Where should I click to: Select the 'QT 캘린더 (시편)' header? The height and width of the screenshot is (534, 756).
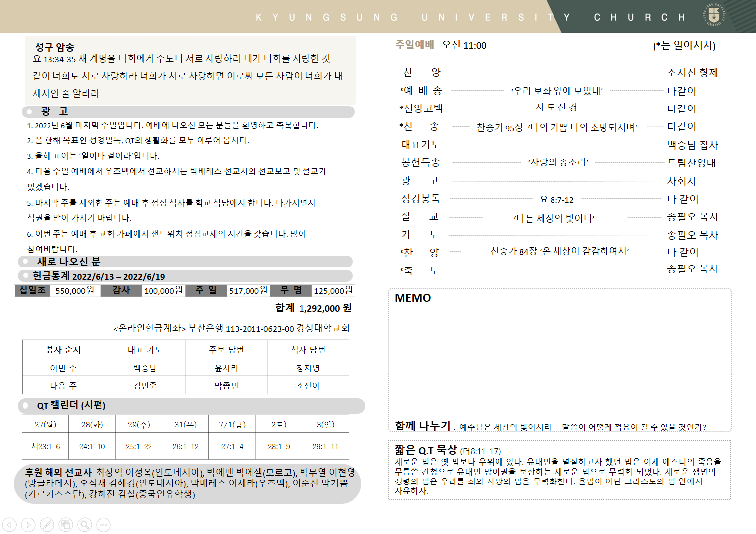click(192, 406)
